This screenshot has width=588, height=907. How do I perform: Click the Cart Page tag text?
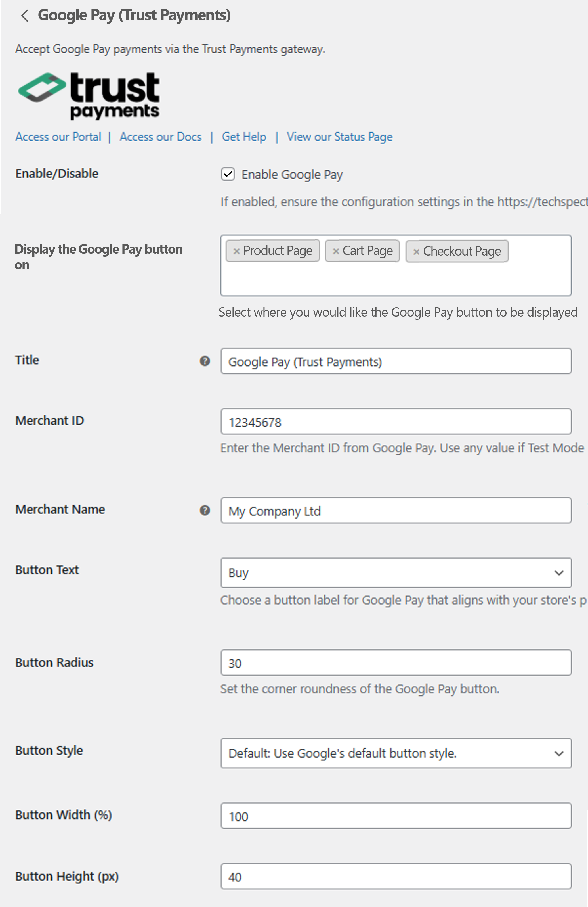click(x=367, y=251)
